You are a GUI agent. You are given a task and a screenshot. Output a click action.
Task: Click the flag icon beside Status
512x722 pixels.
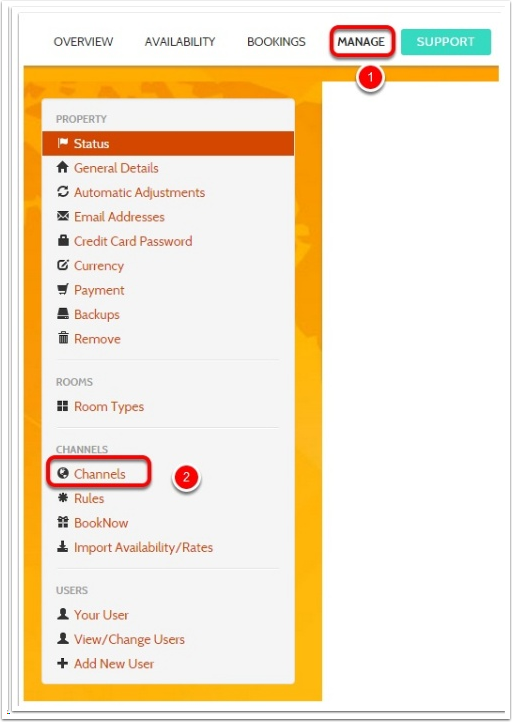click(63, 143)
